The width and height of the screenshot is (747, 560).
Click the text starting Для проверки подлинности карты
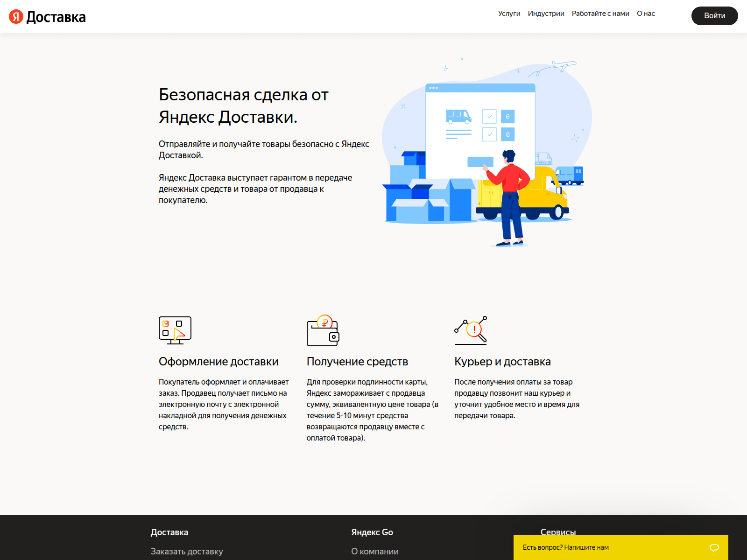[372, 410]
